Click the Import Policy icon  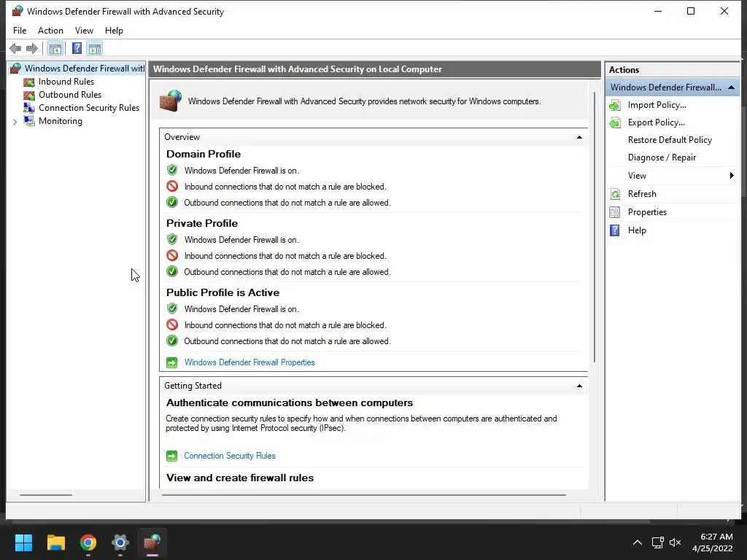pyautogui.click(x=615, y=105)
